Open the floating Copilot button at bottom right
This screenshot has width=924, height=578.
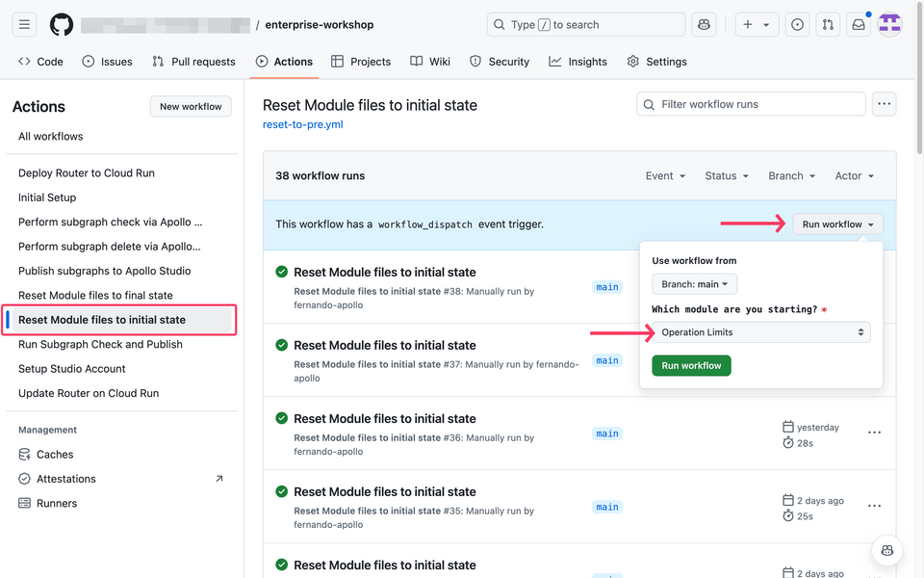pyautogui.click(x=886, y=550)
